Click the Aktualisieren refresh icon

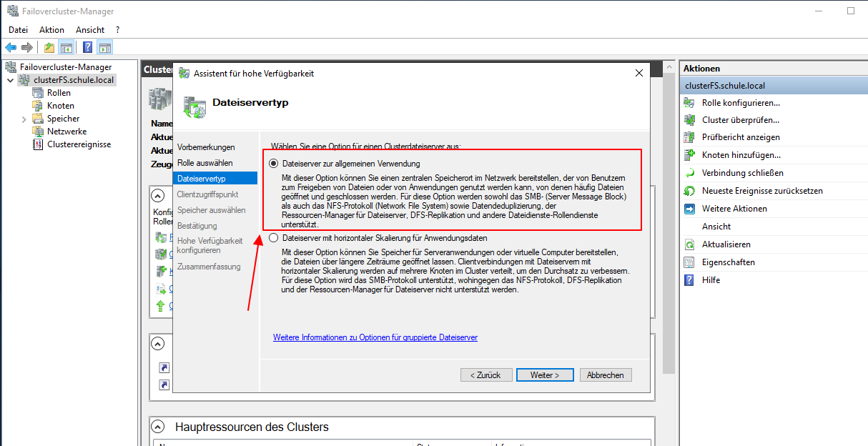coord(690,244)
